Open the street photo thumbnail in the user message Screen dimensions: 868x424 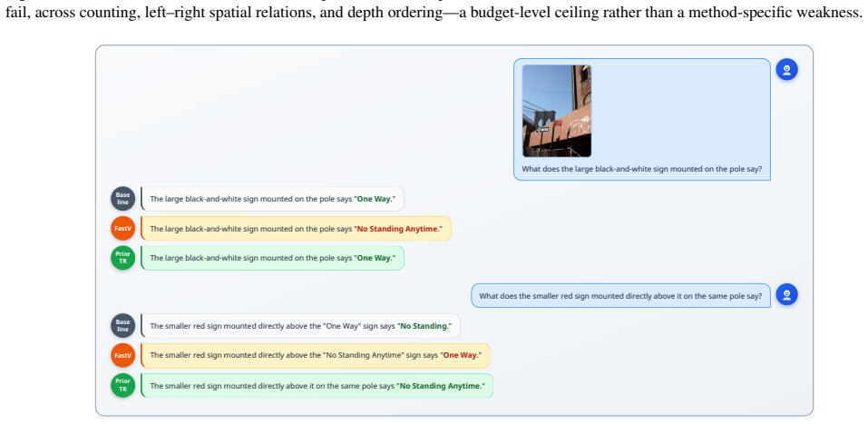[556, 111]
